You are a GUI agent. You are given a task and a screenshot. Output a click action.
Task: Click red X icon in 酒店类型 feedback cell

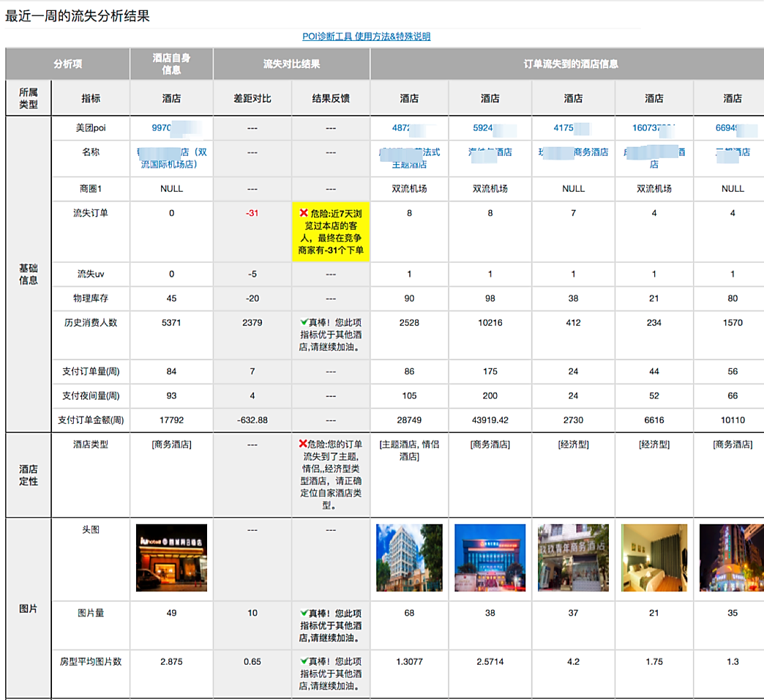(x=303, y=444)
